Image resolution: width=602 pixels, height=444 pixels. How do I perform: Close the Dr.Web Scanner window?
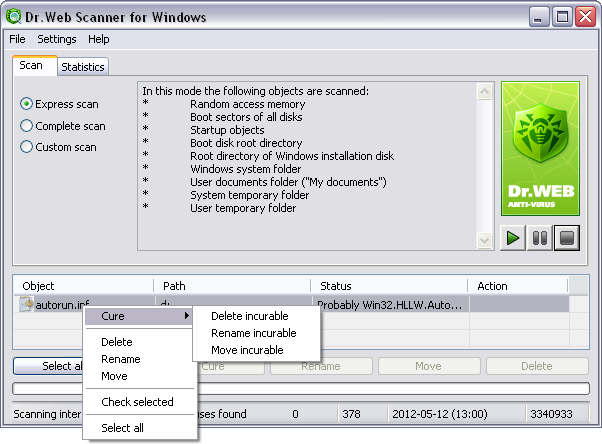(x=585, y=17)
